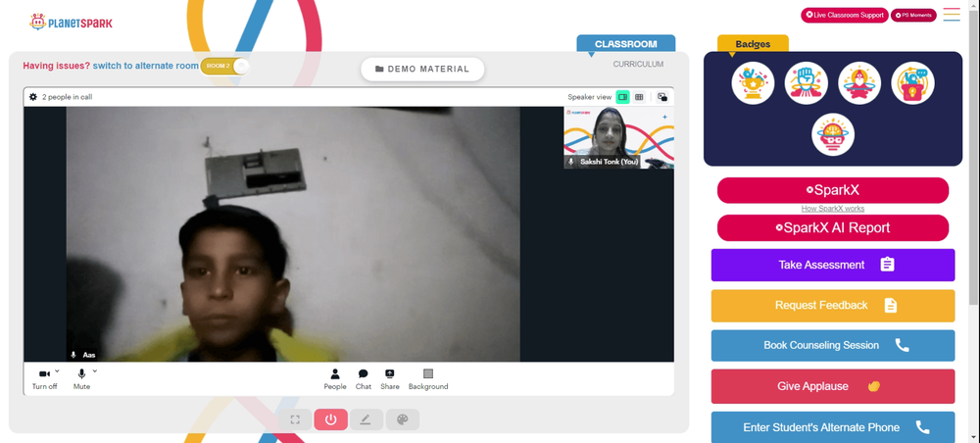Image resolution: width=980 pixels, height=443 pixels.
Task: End the class with power button
Action: pos(330,419)
